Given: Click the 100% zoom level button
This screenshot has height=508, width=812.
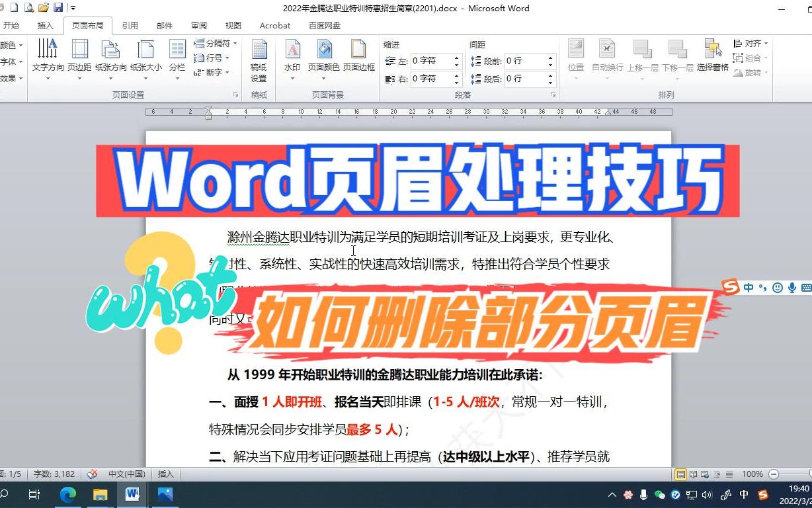Looking at the screenshot, I should 753,474.
